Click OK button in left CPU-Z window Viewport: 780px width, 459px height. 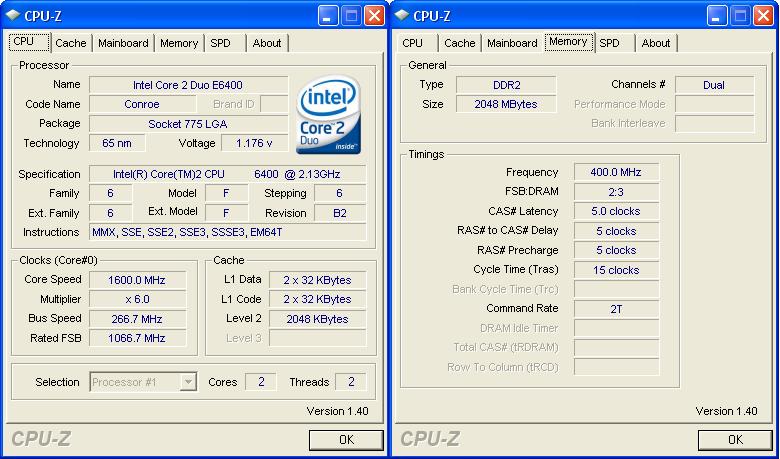346,440
